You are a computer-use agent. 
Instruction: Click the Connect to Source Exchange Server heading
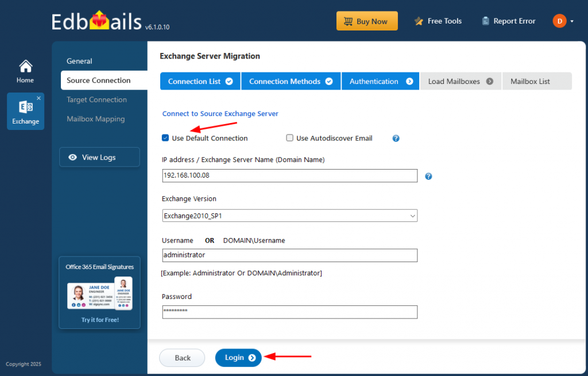[x=220, y=113]
